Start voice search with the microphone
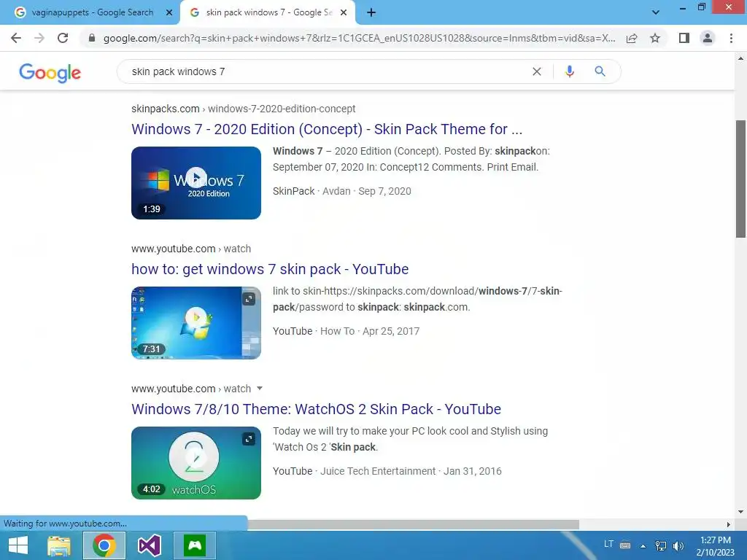This screenshot has height=560, width=747. point(569,71)
